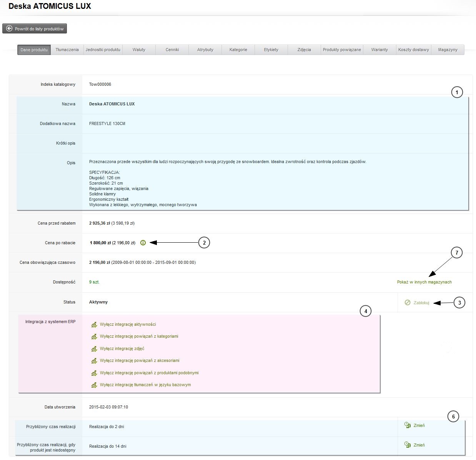Click the page heading Deska ATOMICUS LUX

coord(50,6)
